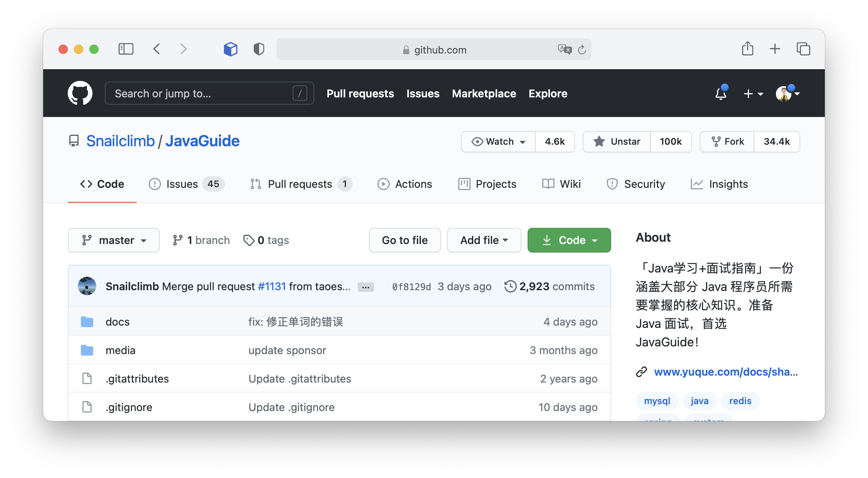The image size is (868, 478).
Task: Switch to the Security tab
Action: pyautogui.click(x=636, y=184)
